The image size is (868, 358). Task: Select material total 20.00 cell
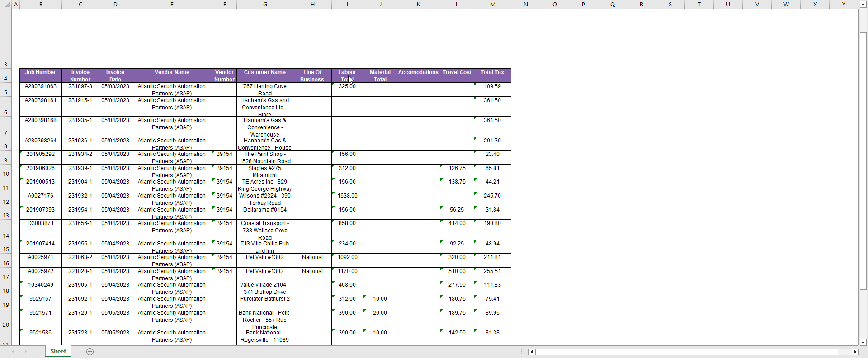coord(380,319)
